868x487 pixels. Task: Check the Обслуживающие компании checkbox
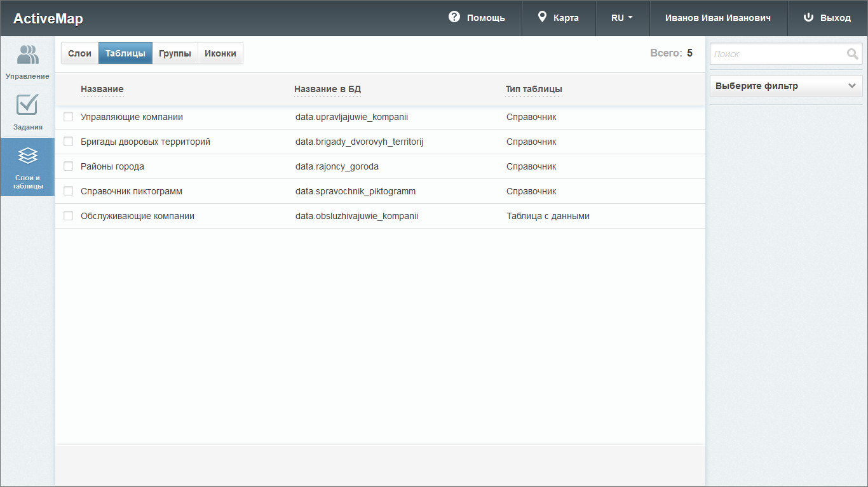coord(69,216)
